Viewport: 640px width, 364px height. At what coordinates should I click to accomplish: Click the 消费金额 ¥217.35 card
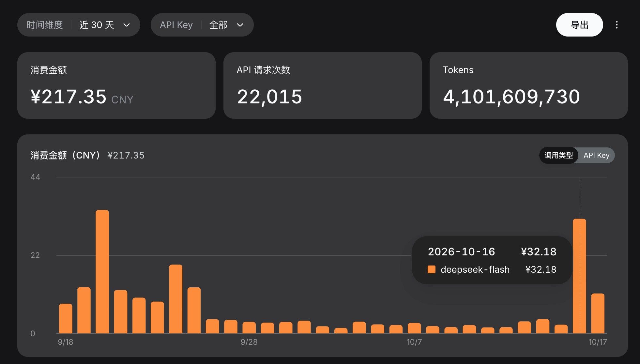click(x=116, y=85)
